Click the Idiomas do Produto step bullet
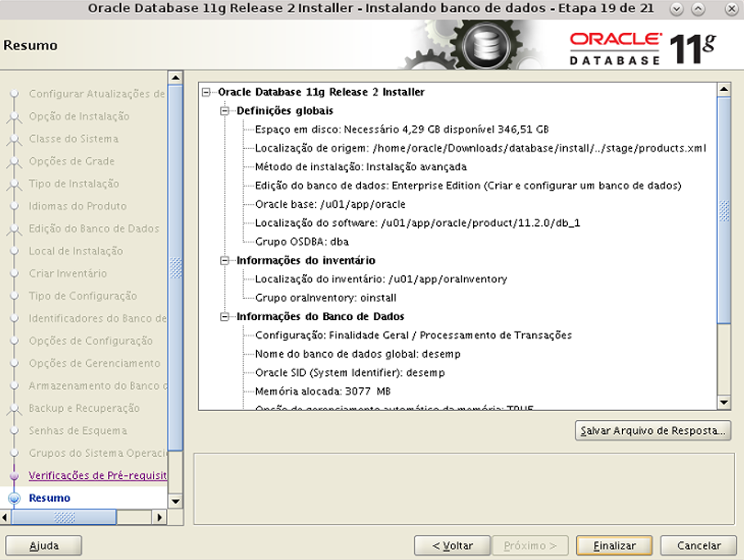The width and height of the screenshot is (744, 560). [14, 206]
